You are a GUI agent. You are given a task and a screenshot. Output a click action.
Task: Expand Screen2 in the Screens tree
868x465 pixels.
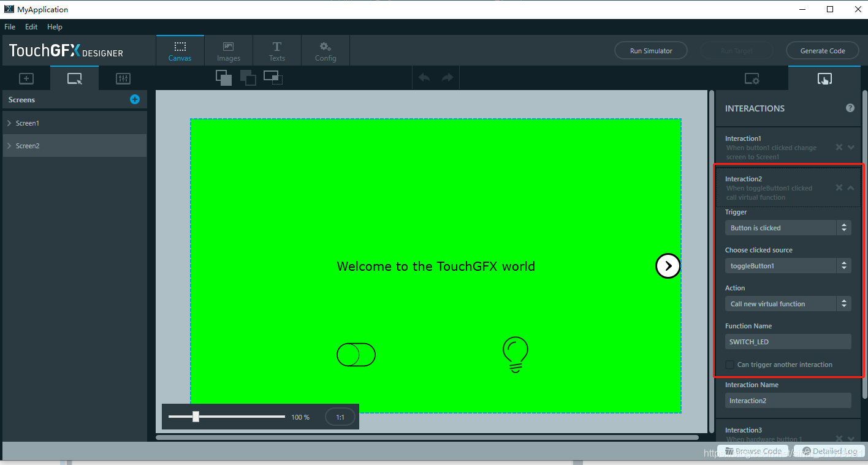tap(9, 146)
